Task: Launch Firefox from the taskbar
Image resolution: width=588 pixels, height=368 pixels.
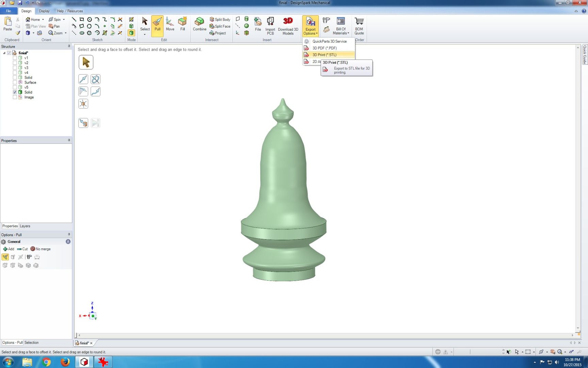Action: coord(65,362)
